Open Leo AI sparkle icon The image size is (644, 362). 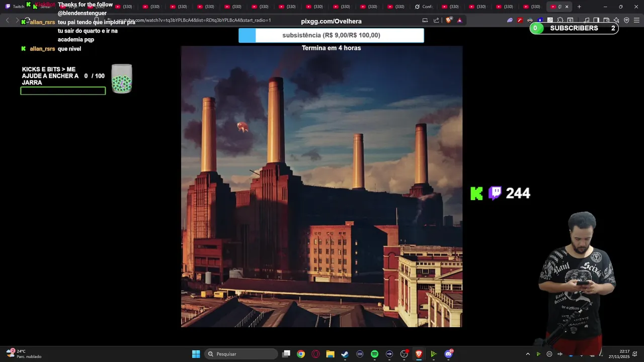[x=616, y=20]
